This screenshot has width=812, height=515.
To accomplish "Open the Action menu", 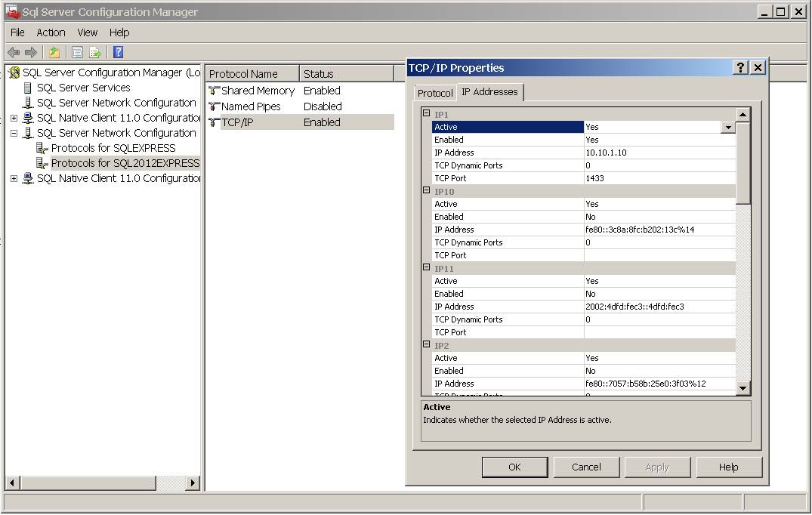I will click(51, 32).
